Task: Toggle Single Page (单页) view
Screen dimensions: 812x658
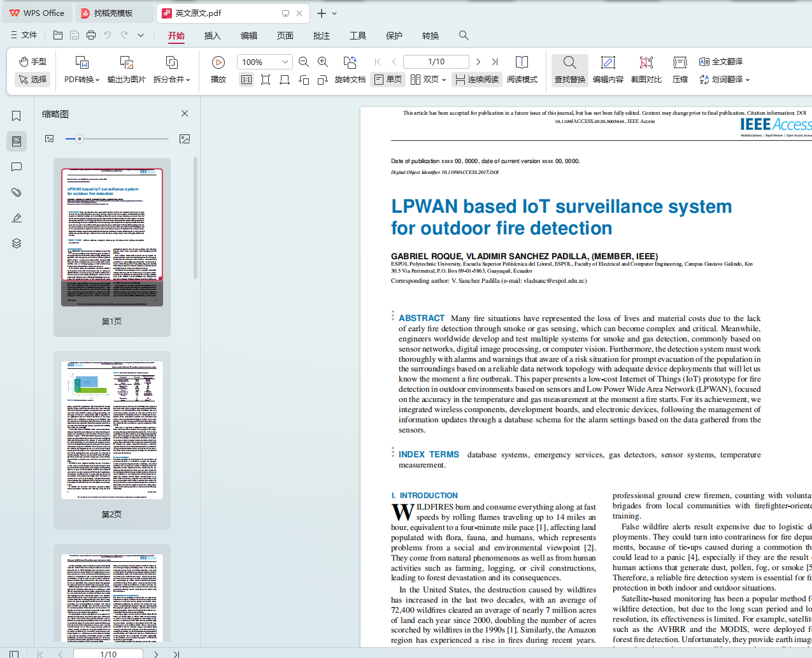Action: (x=388, y=80)
